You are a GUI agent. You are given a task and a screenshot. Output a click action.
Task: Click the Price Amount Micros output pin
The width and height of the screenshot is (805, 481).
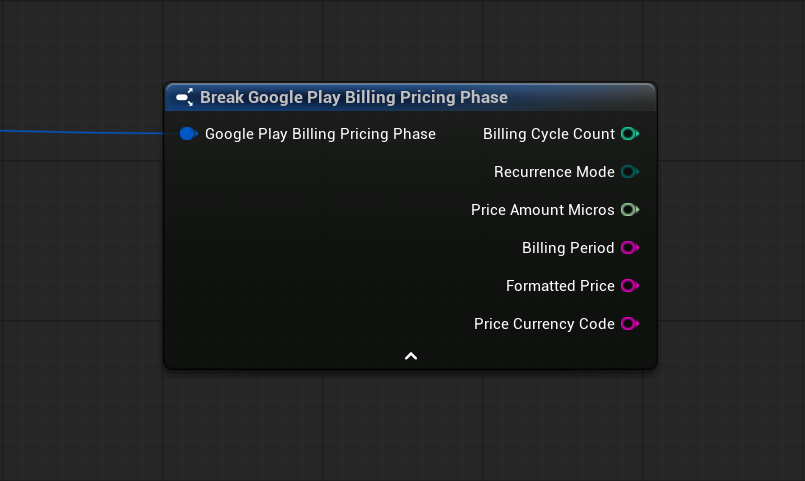[x=629, y=210]
